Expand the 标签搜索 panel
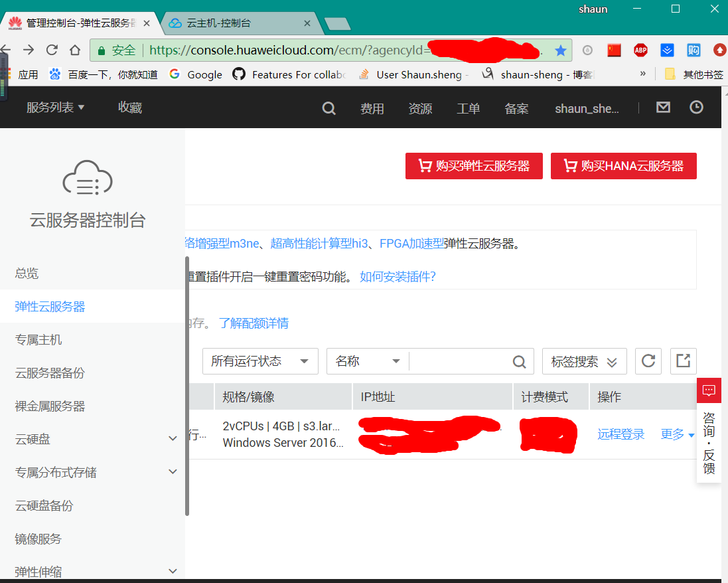The height and width of the screenshot is (583, 728). tap(585, 361)
